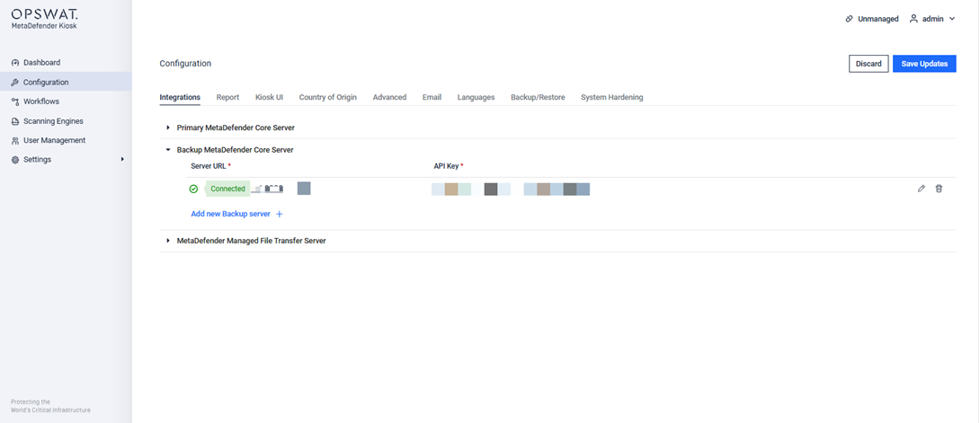Click the Discard button
This screenshot has height=423, width=980.
(x=869, y=64)
